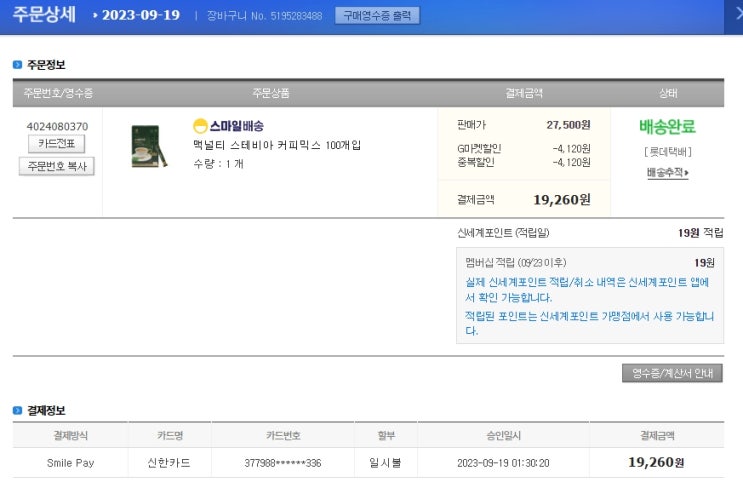Screen dimensions: 743x488
Task: Copy order number with 주문번호 복사
Action: (57, 166)
